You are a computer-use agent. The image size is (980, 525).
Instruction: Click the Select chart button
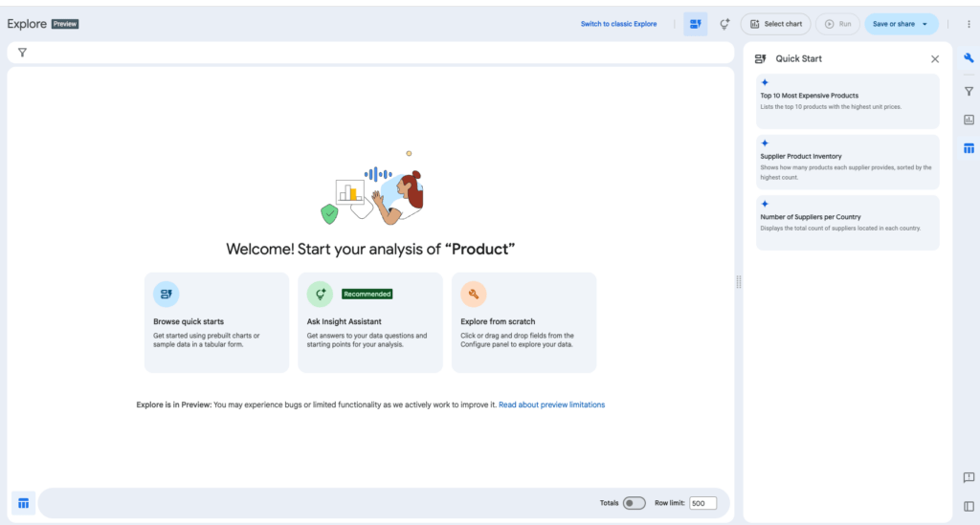coord(775,24)
